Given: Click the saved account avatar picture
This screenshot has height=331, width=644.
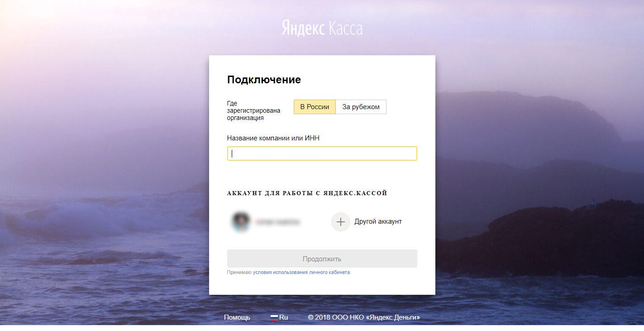Looking at the screenshot, I should click(x=241, y=222).
